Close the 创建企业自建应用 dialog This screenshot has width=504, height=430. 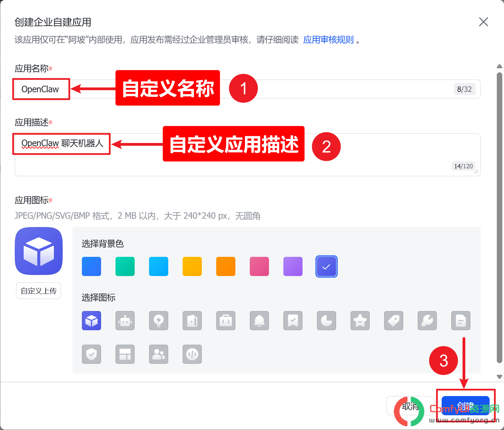point(483,22)
